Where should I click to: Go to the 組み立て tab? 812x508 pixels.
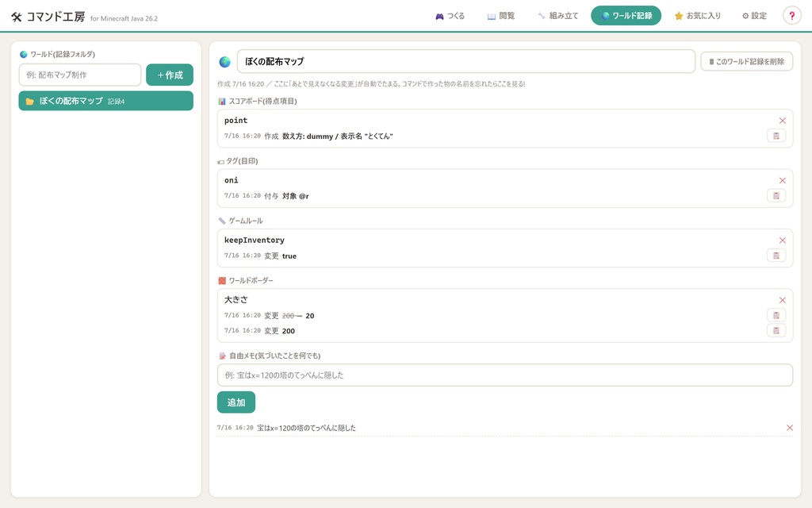557,16
